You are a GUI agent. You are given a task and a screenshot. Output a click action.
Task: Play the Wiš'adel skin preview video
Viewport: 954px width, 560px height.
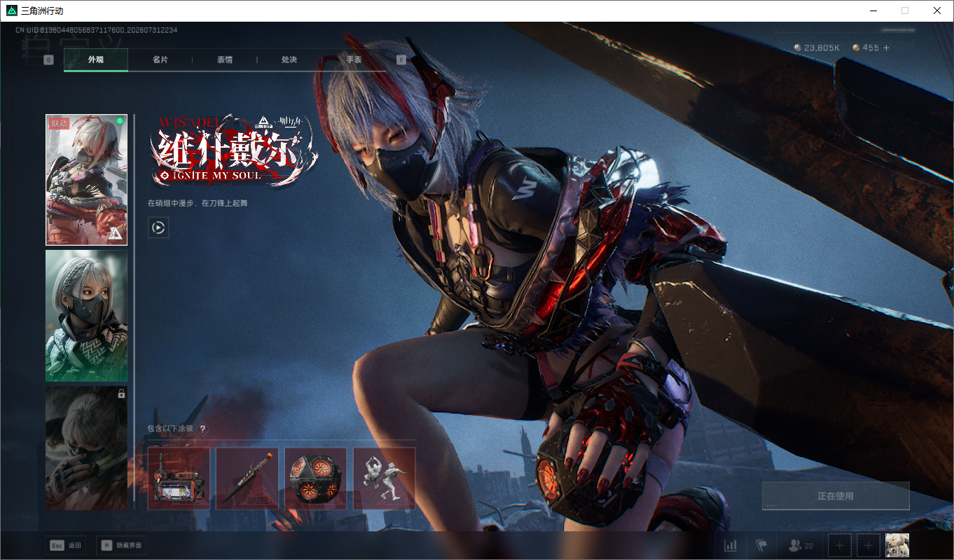click(158, 227)
